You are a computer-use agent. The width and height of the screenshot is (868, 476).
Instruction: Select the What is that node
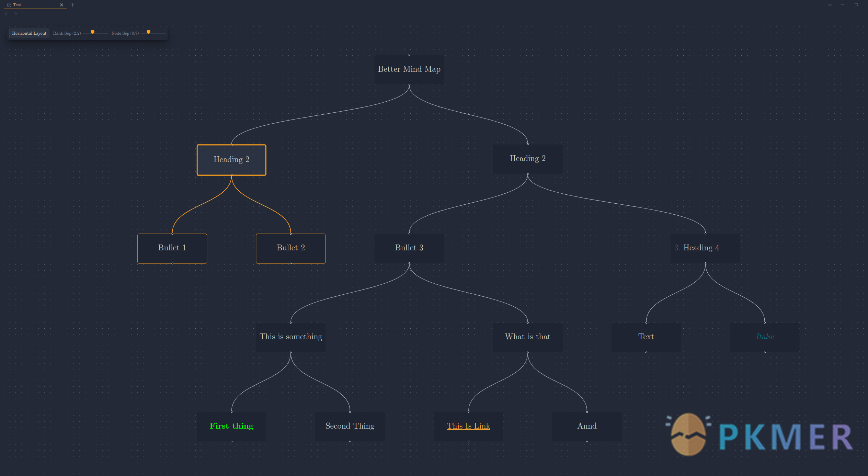click(527, 337)
